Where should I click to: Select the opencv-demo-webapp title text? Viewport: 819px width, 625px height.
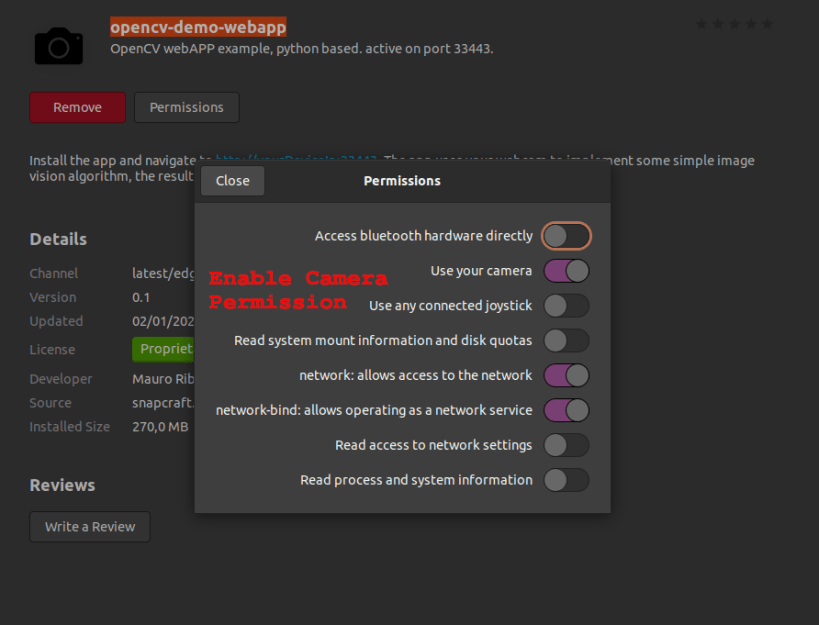click(198, 27)
